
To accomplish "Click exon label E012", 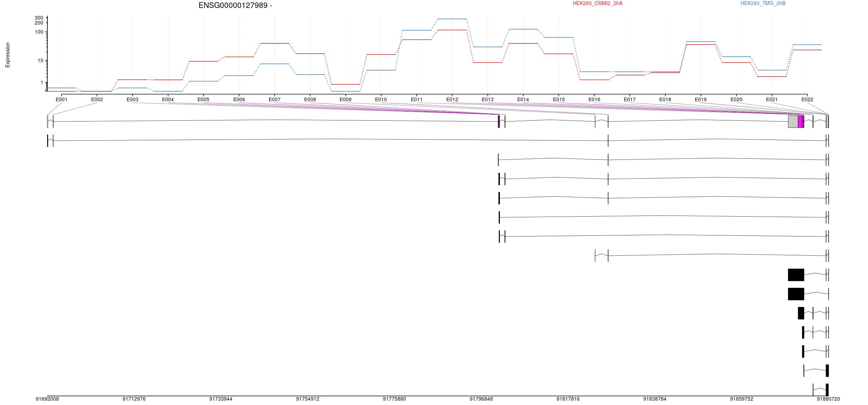I will tap(452, 99).
